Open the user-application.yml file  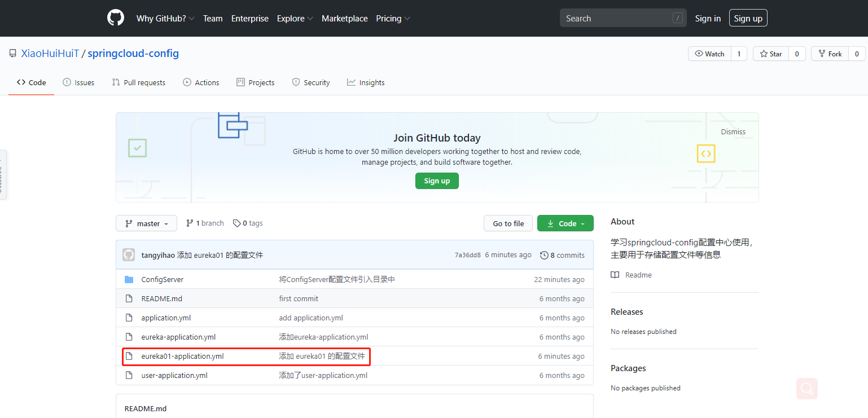tap(174, 375)
